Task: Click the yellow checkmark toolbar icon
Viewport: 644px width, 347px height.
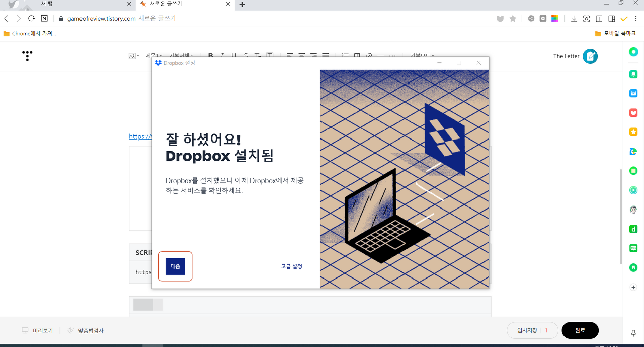Action: pos(624,19)
